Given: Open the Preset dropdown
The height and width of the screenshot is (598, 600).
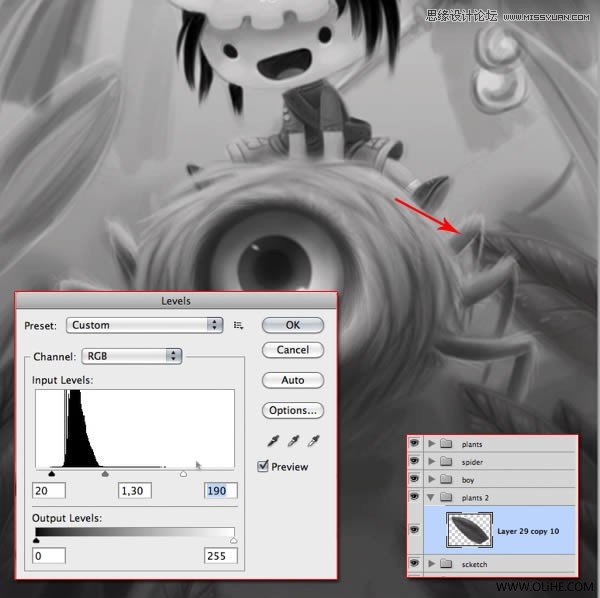Looking at the screenshot, I should point(144,325).
